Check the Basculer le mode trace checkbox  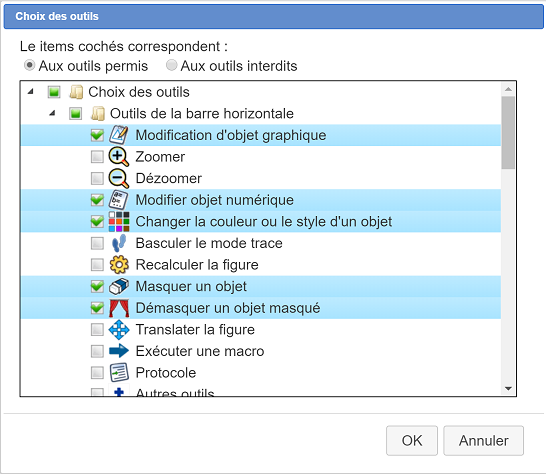pos(97,243)
